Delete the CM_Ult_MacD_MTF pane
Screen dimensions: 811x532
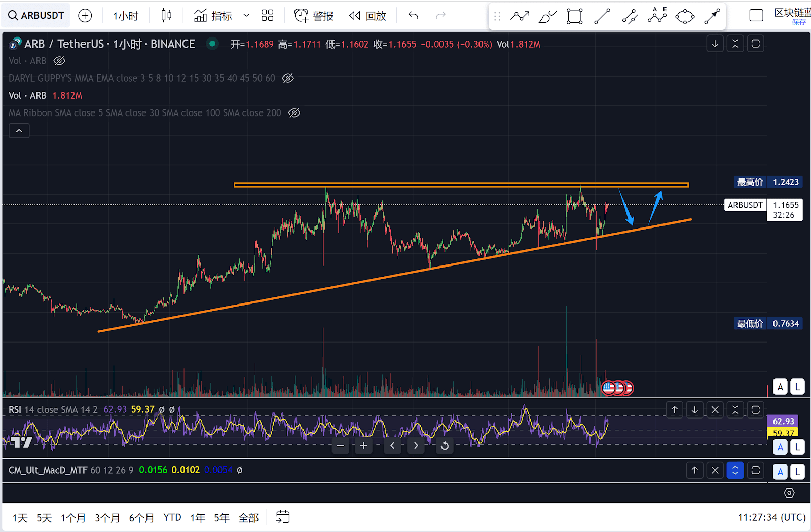[715, 470]
